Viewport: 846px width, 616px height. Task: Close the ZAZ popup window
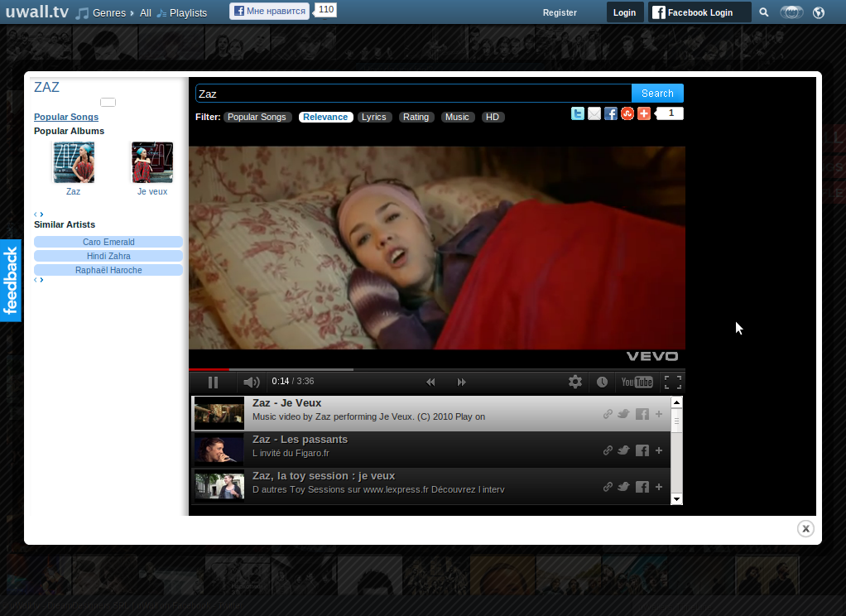[x=805, y=528]
